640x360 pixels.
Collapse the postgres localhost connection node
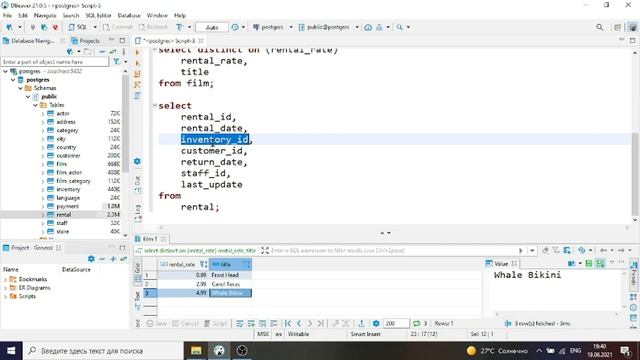pyautogui.click(x=5, y=71)
